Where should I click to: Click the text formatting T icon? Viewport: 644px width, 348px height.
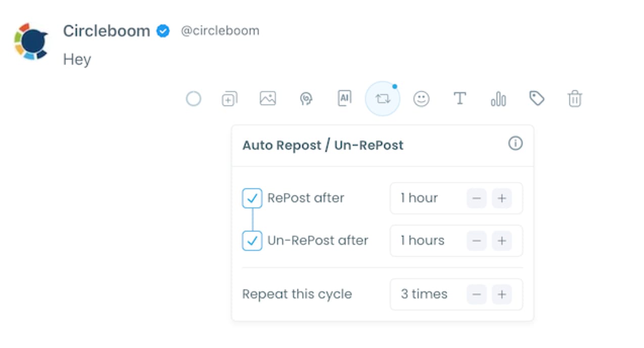pyautogui.click(x=460, y=99)
